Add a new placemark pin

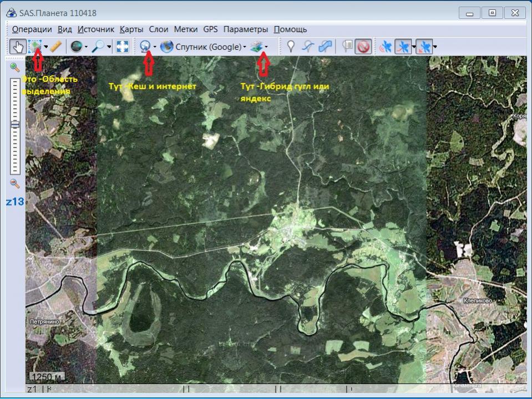click(x=291, y=47)
